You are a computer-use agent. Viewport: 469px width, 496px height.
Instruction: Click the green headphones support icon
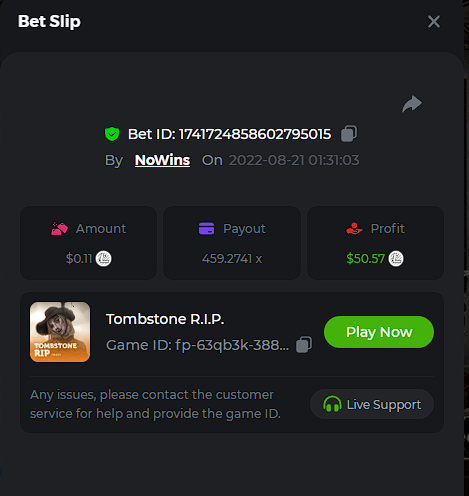pyautogui.click(x=332, y=404)
